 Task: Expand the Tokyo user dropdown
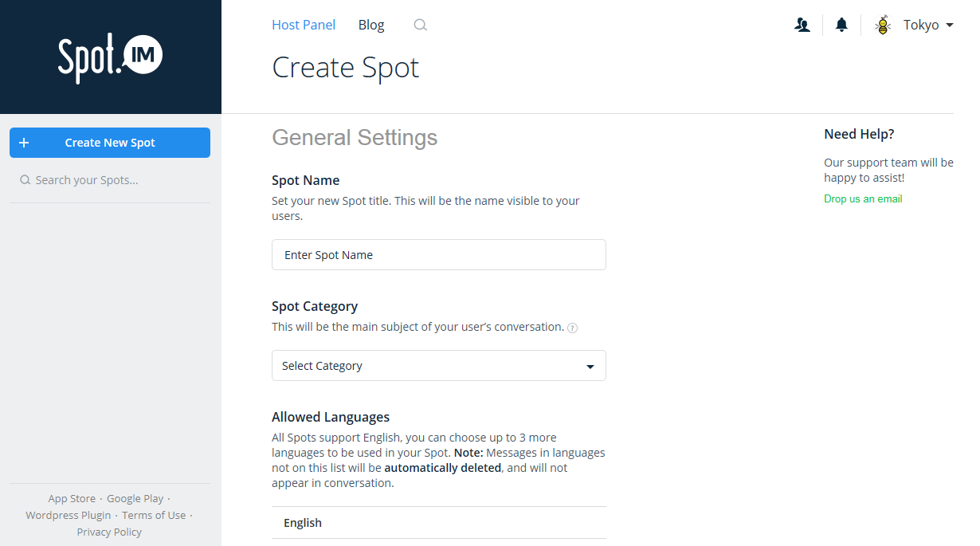(x=928, y=26)
